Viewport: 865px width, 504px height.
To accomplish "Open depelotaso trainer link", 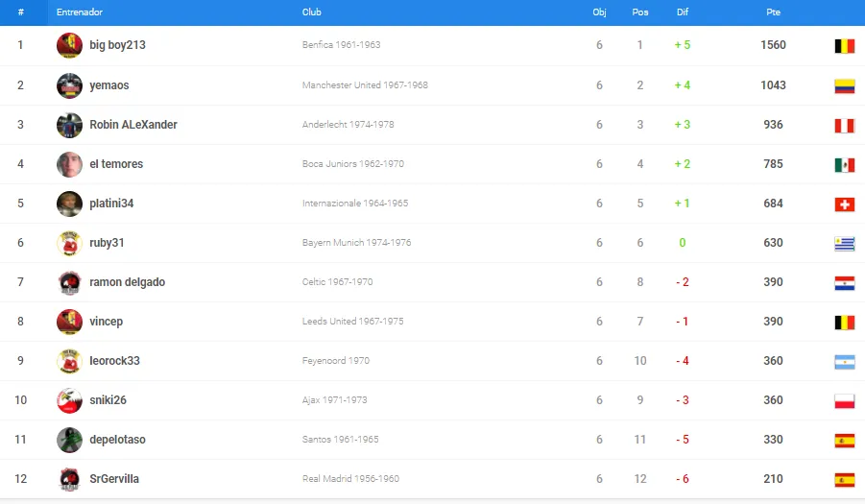I will click(117, 440).
